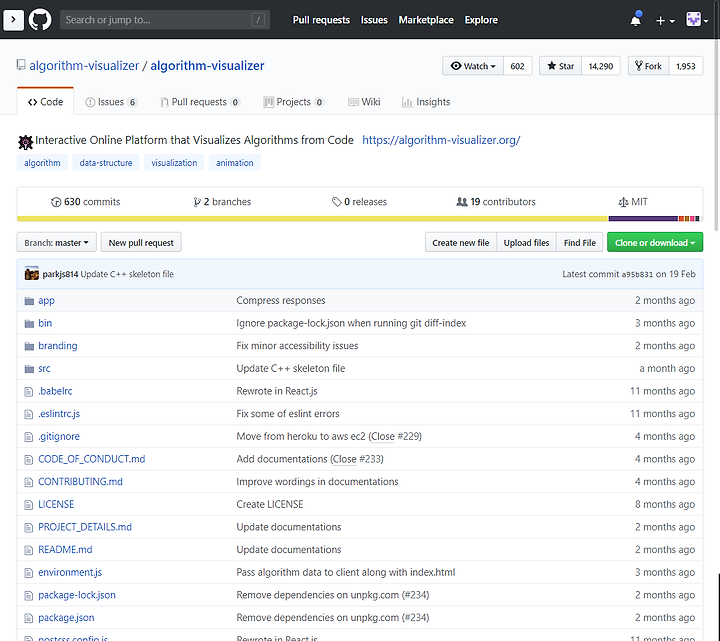Open Explore in top navigation
Image resolution: width=720 pixels, height=641 pixels.
481,20
